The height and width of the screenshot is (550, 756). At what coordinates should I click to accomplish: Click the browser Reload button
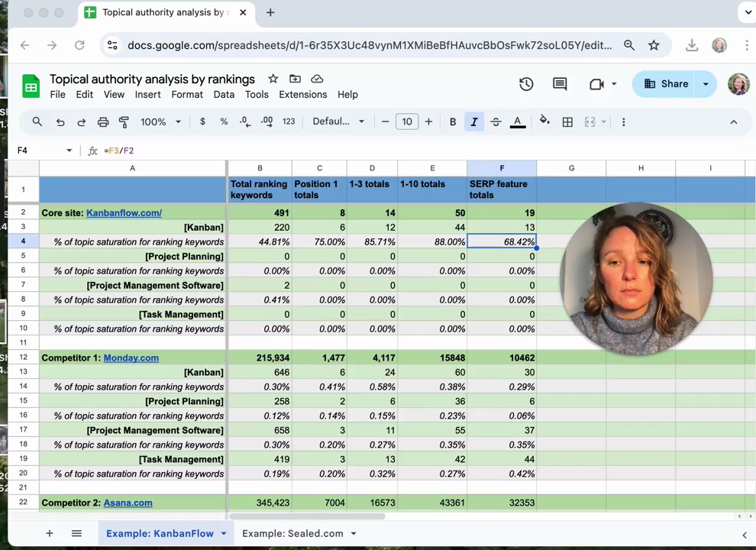pos(79,45)
